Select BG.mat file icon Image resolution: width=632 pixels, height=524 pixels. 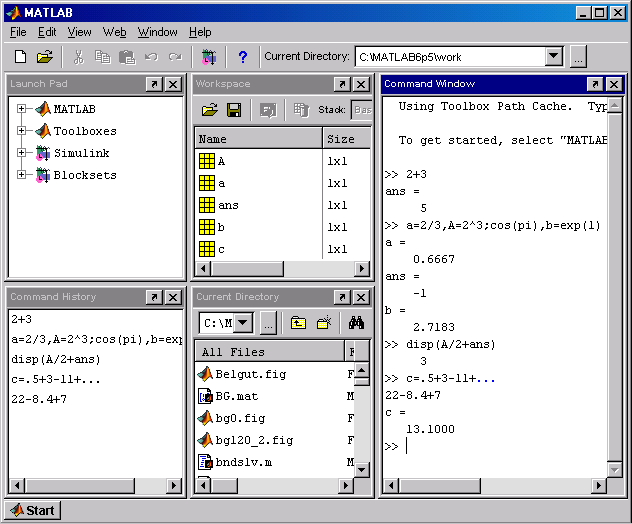(x=205, y=396)
